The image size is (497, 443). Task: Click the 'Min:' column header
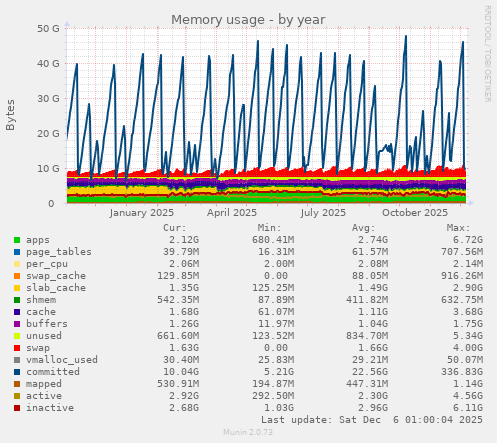pyautogui.click(x=269, y=228)
